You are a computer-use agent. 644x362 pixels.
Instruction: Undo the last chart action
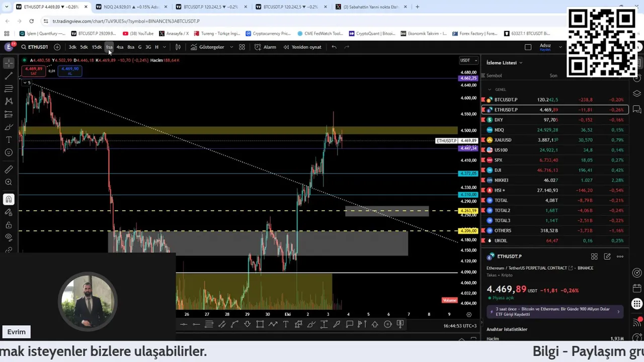tap(334, 47)
